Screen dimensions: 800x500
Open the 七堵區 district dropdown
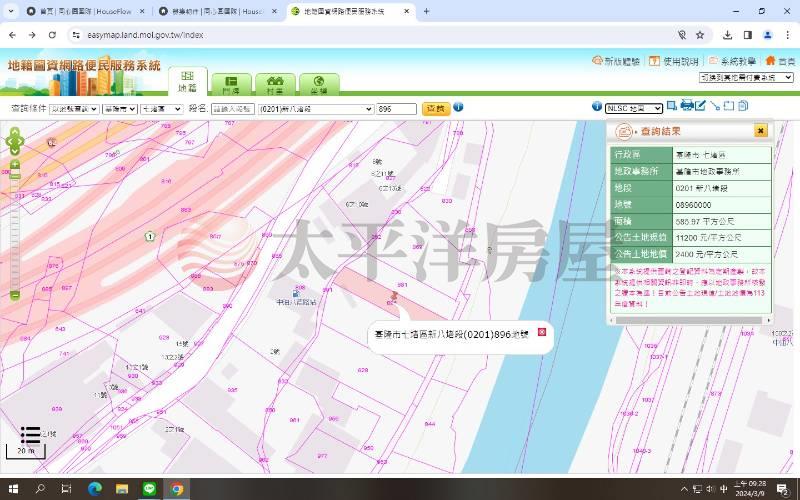(x=161, y=108)
